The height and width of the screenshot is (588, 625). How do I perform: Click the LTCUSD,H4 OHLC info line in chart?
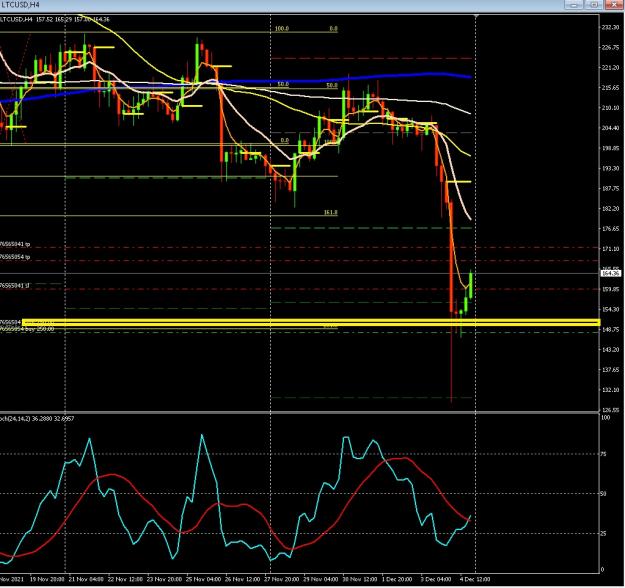pyautogui.click(x=55, y=19)
